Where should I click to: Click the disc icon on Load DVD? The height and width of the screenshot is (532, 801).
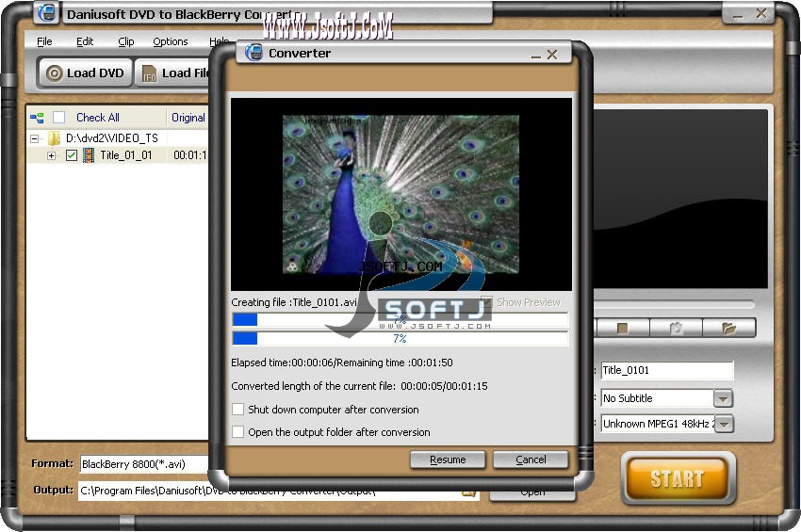pyautogui.click(x=54, y=73)
